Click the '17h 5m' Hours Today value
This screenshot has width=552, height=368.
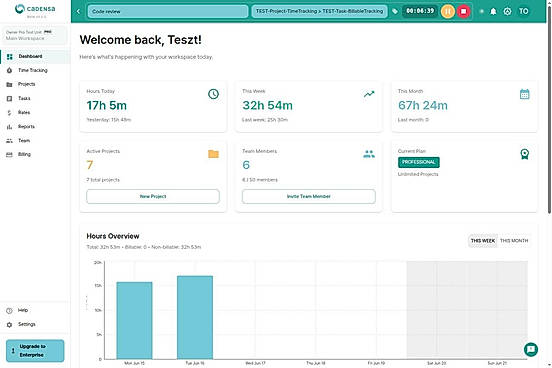pos(107,105)
